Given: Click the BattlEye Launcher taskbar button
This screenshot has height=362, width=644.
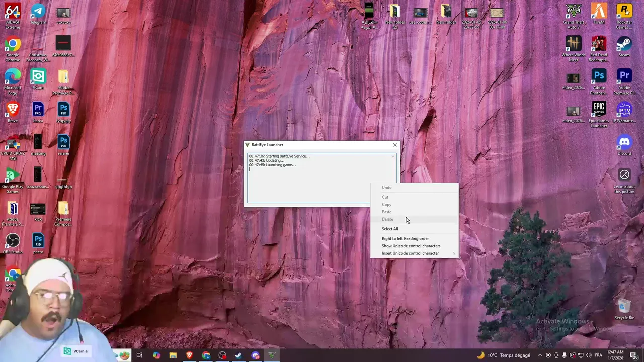Looking at the screenshot, I should [272, 355].
